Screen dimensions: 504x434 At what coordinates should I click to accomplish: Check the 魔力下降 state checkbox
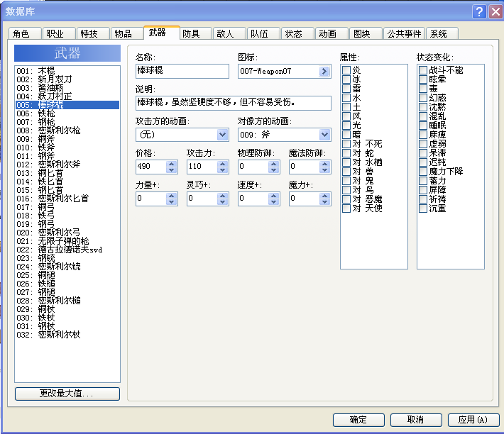pyautogui.click(x=423, y=172)
